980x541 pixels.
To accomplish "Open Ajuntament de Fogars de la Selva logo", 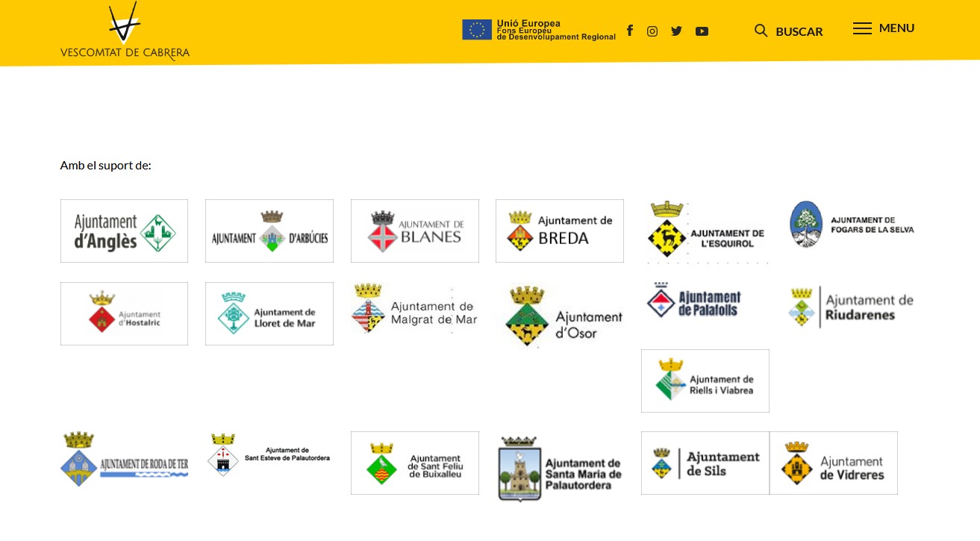I will pyautogui.click(x=852, y=224).
